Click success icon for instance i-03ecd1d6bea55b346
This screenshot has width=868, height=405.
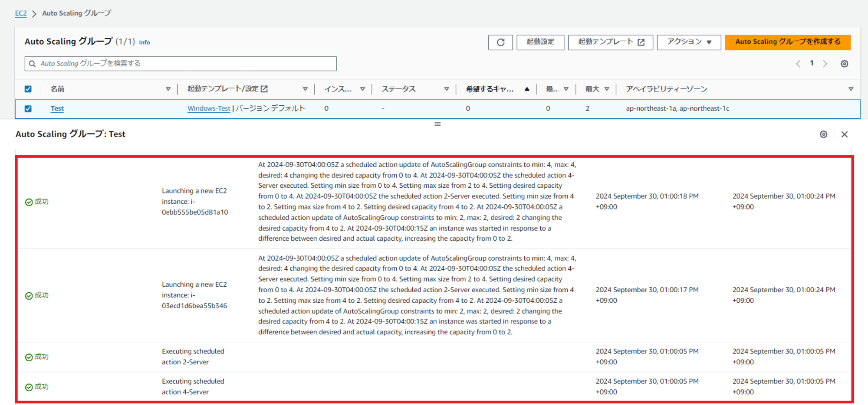[x=29, y=296]
